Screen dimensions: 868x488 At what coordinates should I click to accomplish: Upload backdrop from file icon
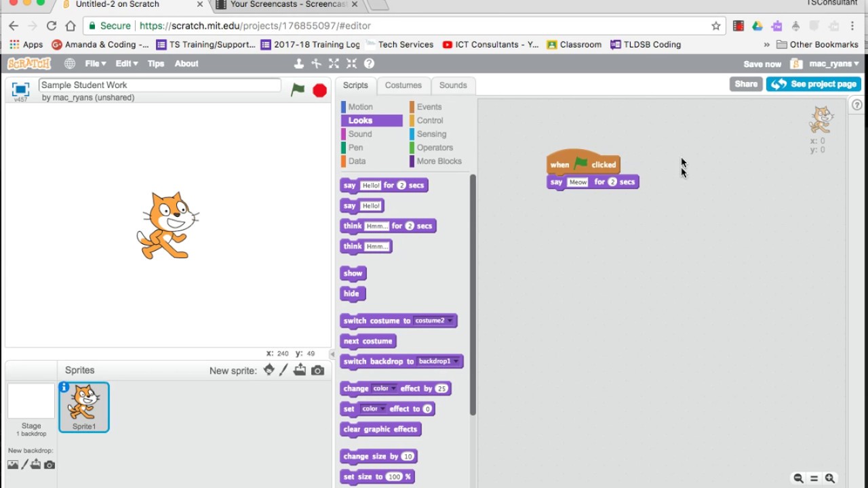pos(36,465)
